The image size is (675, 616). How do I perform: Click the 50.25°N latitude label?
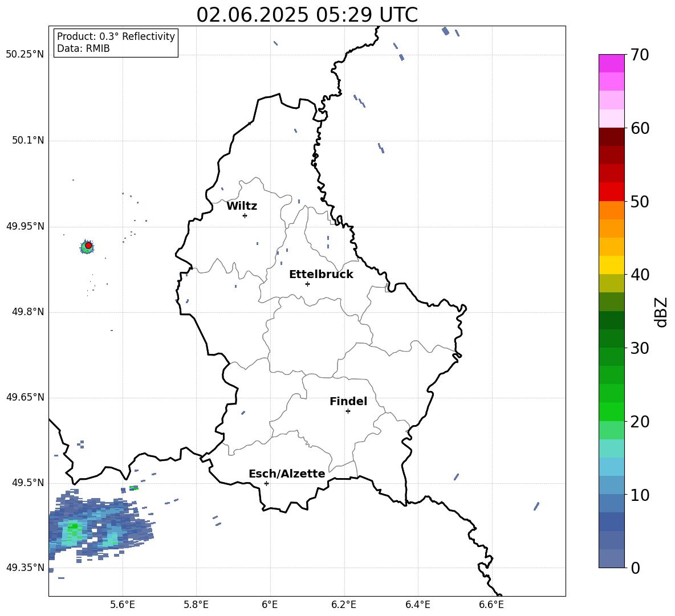click(25, 55)
